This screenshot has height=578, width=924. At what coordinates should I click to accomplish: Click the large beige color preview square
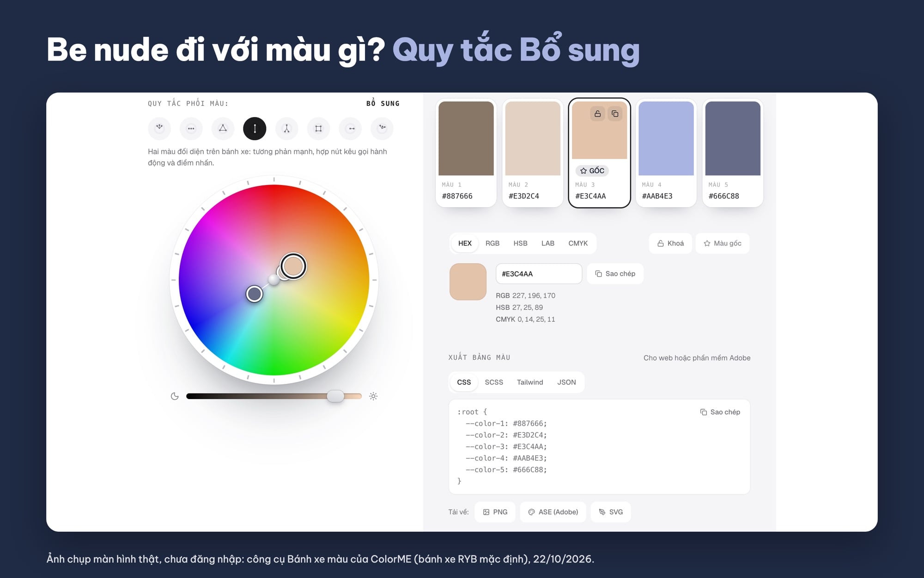(x=468, y=282)
